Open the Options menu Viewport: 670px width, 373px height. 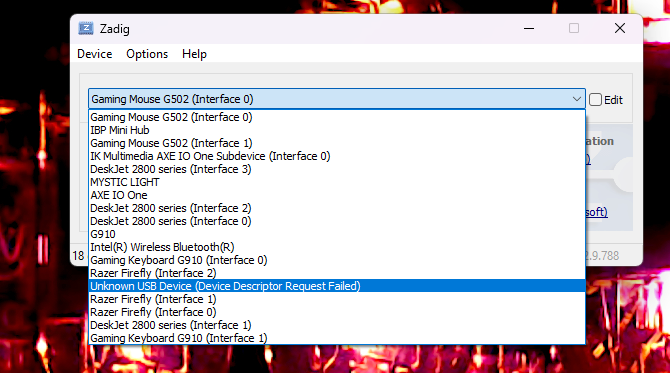(x=147, y=54)
